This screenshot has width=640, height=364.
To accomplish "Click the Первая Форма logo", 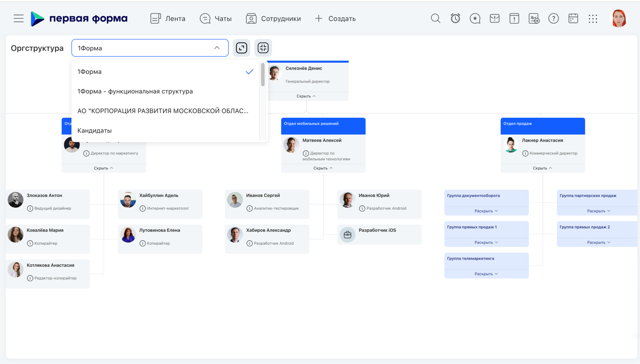I will (79, 18).
